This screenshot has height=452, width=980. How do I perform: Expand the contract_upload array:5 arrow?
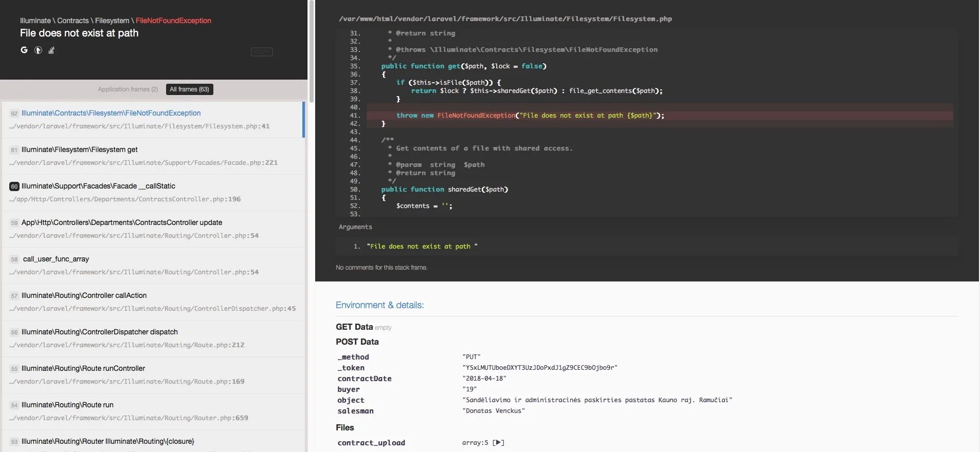(x=498, y=443)
